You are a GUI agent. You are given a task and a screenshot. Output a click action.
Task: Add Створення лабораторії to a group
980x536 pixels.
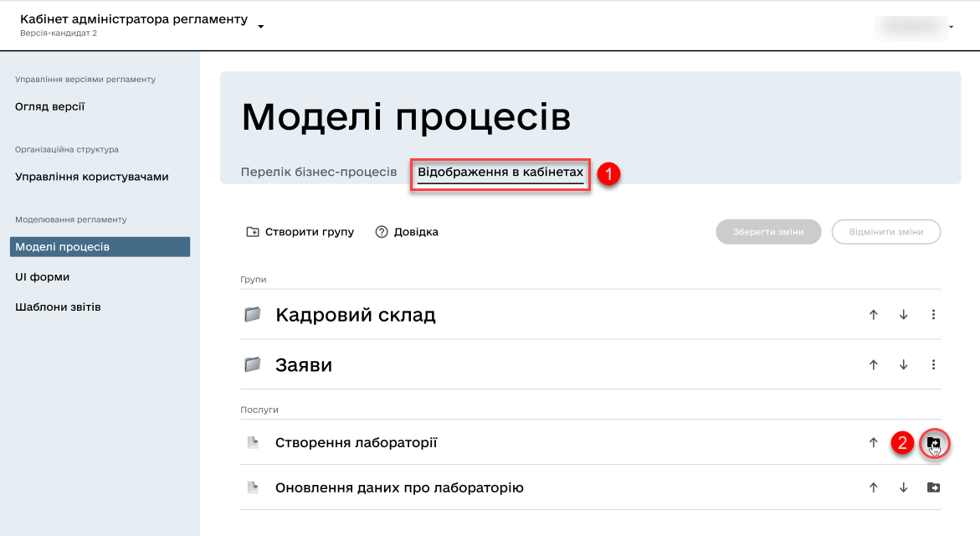[x=933, y=442]
